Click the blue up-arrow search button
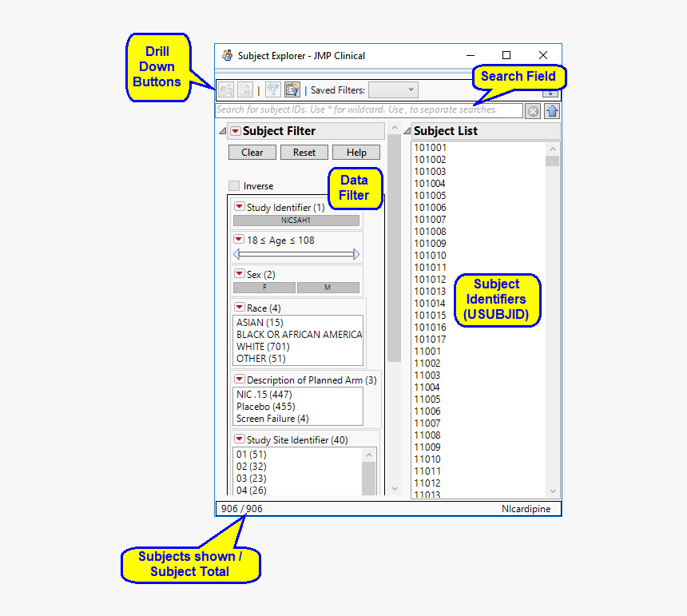Screen dimensions: 687x616 point(552,110)
